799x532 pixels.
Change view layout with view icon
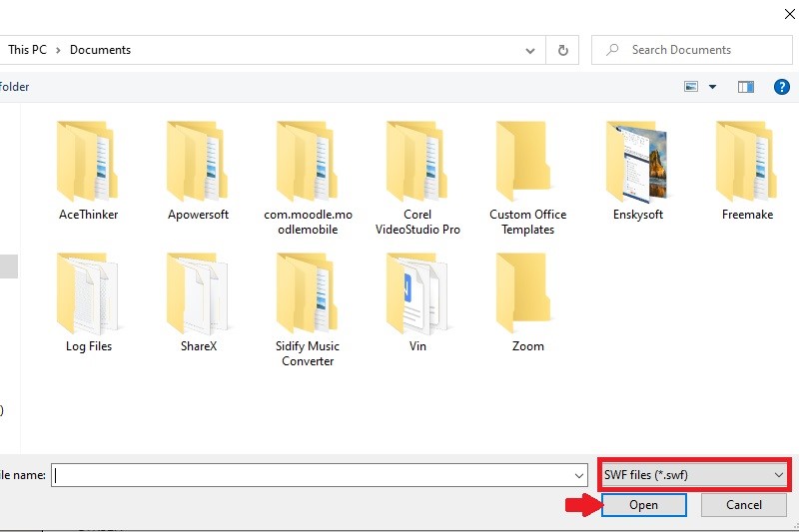(691, 87)
